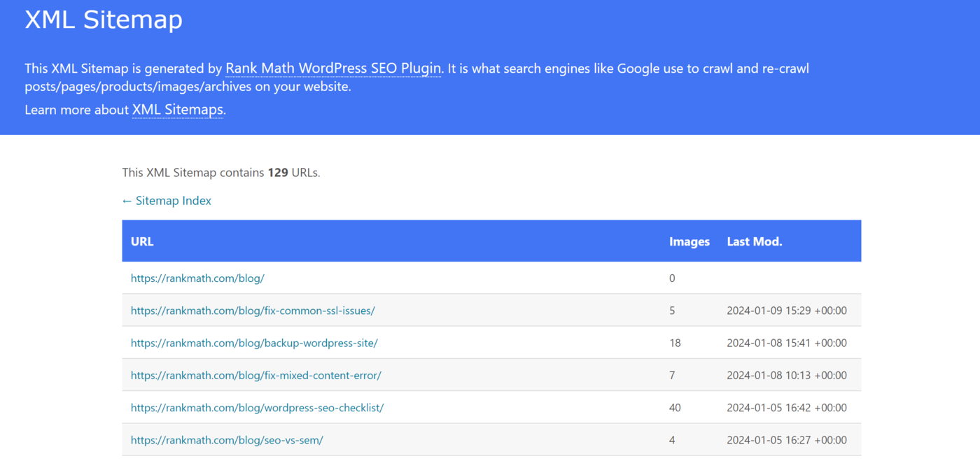This screenshot has width=980, height=461.
Task: Click the Images column header
Action: [689, 241]
